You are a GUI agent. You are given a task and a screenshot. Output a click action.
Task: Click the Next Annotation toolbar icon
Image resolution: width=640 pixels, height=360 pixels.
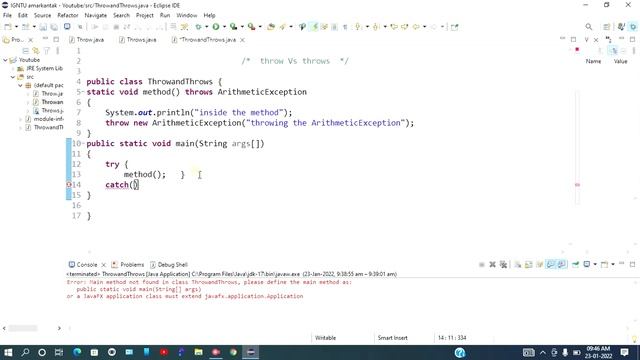coord(358,27)
